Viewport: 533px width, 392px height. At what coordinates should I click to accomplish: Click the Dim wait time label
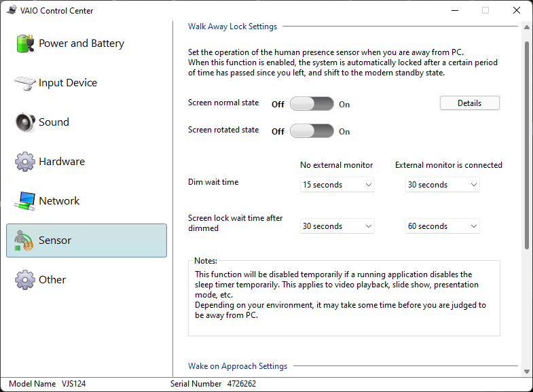point(213,182)
